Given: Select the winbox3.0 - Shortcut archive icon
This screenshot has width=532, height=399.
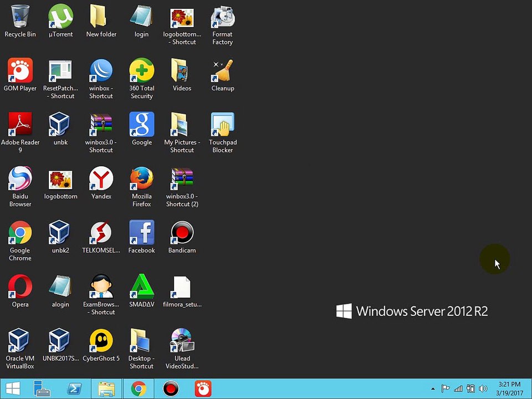Looking at the screenshot, I should 101,132.
